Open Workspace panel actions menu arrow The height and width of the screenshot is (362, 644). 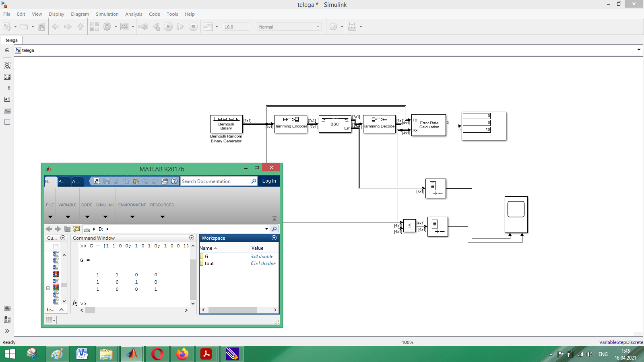(x=274, y=238)
